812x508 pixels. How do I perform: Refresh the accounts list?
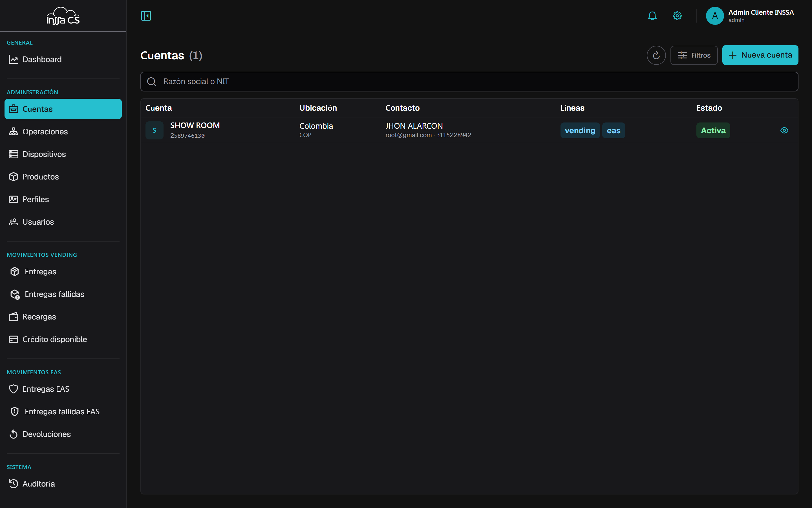point(656,55)
